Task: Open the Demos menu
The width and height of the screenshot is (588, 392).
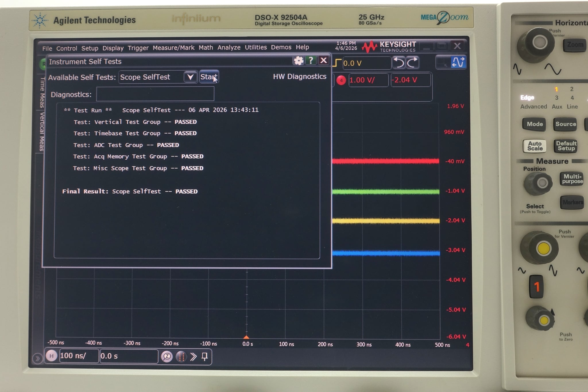Action: [281, 47]
